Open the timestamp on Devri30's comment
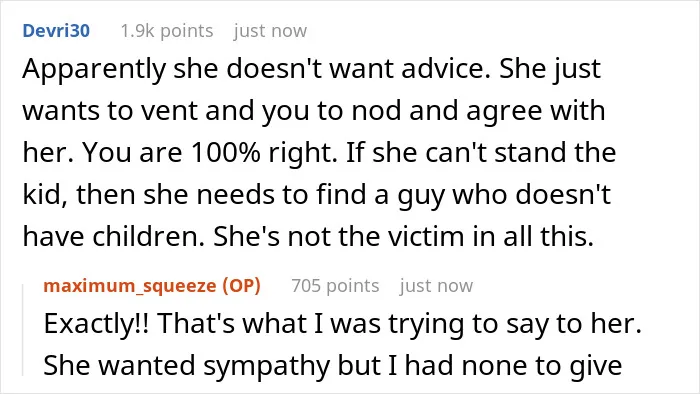Viewport: 700px width, 394px height. coord(270,31)
